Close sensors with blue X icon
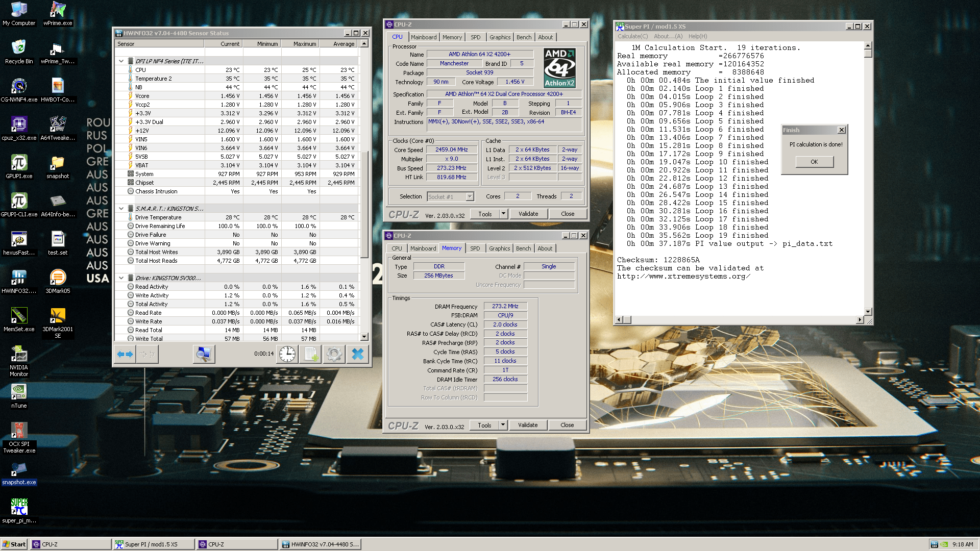980x551 pixels. point(358,354)
